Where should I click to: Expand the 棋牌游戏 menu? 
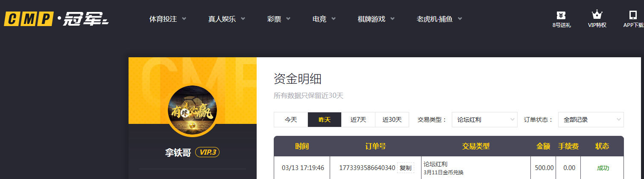pyautogui.click(x=376, y=19)
